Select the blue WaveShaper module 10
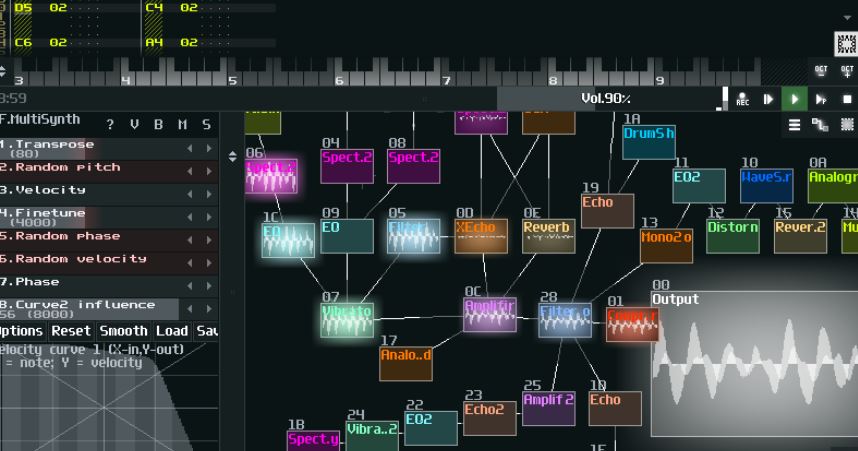 [x=766, y=186]
